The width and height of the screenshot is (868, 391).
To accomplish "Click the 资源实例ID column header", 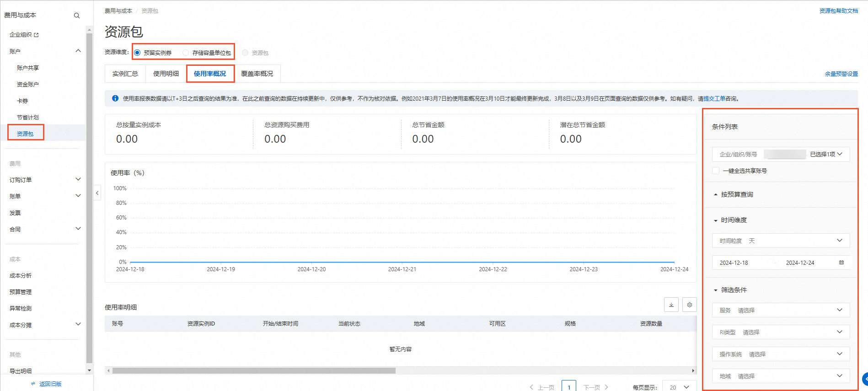I will (x=201, y=324).
